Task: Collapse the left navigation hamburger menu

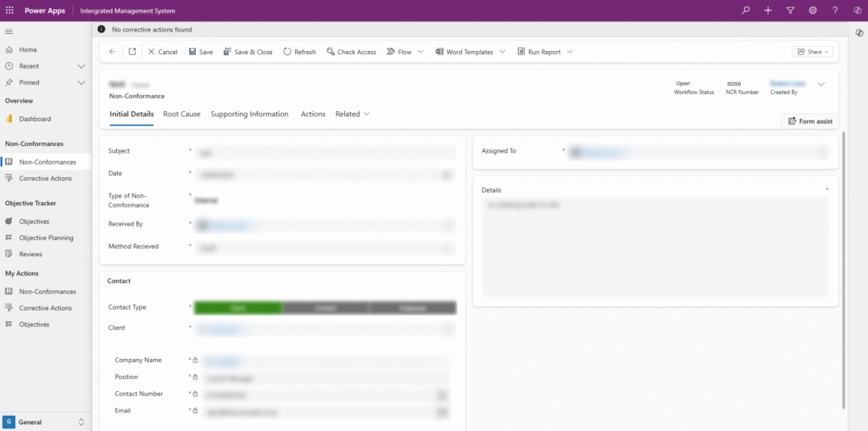Action: (x=9, y=31)
